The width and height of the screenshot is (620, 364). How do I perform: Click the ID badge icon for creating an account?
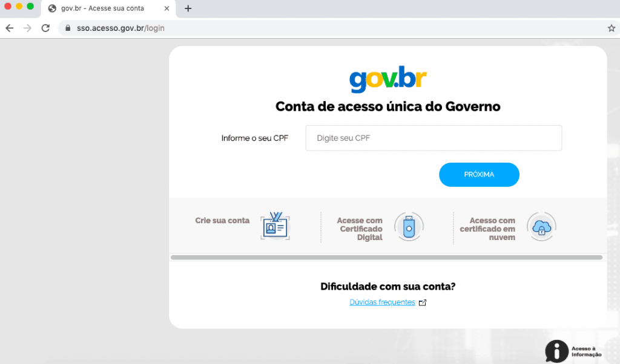275,226
